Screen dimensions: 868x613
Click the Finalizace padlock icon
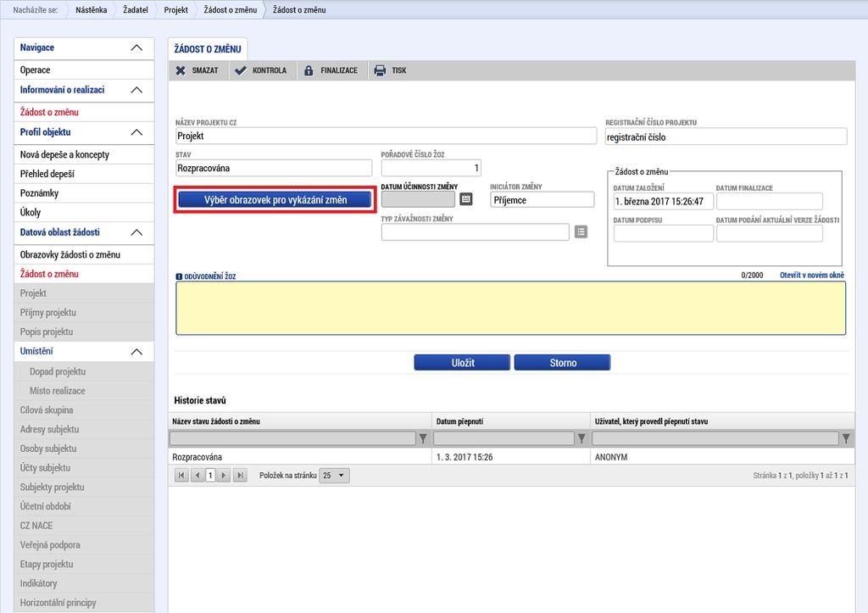(309, 70)
